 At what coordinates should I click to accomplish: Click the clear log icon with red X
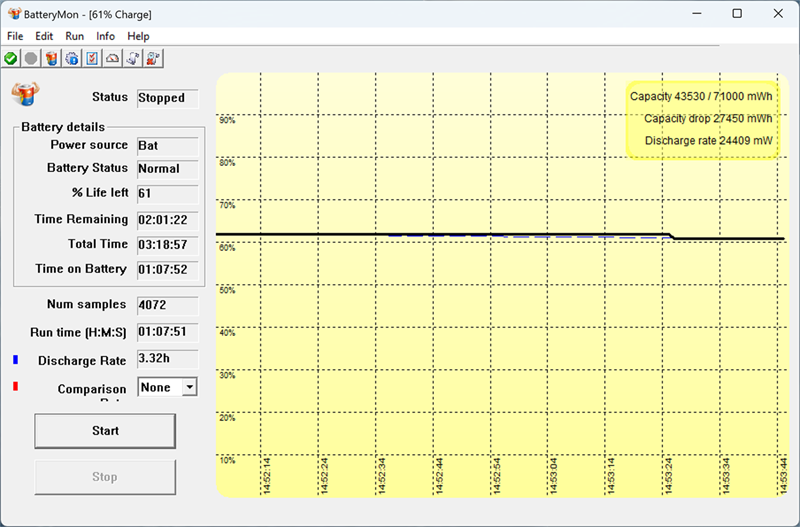(x=154, y=59)
